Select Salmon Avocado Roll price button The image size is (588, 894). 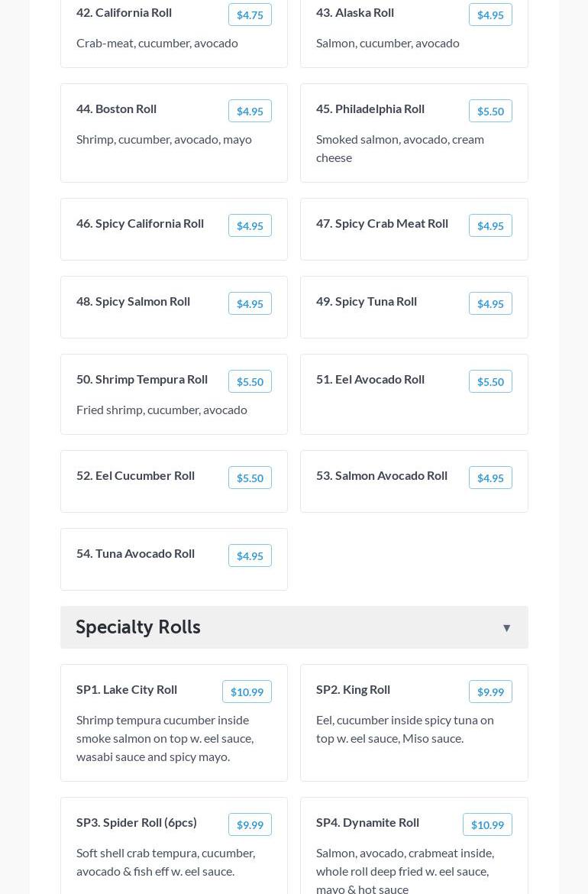(490, 478)
